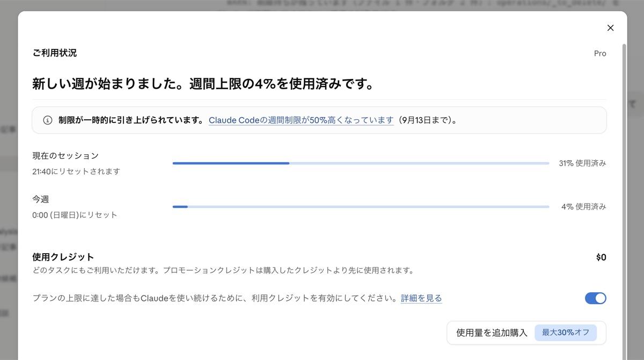Click the dialog vertical scrollbar
This screenshot has height=360, width=644.
tap(624, 201)
